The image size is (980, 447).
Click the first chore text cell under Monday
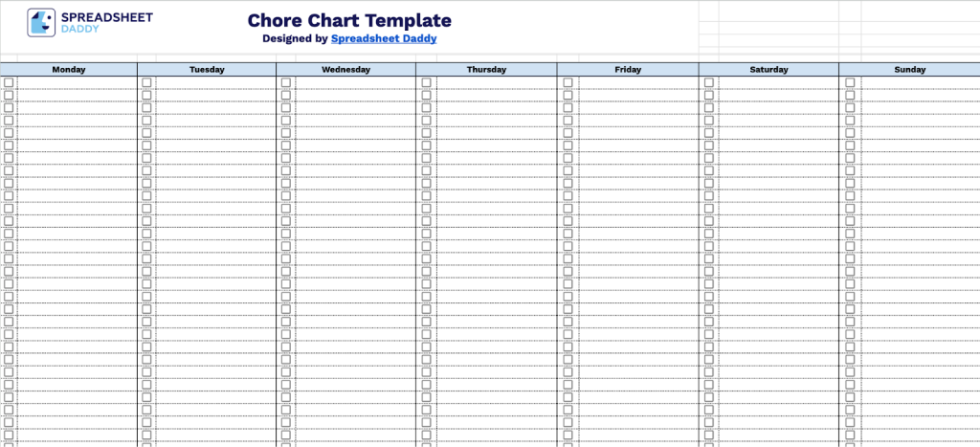[77, 82]
